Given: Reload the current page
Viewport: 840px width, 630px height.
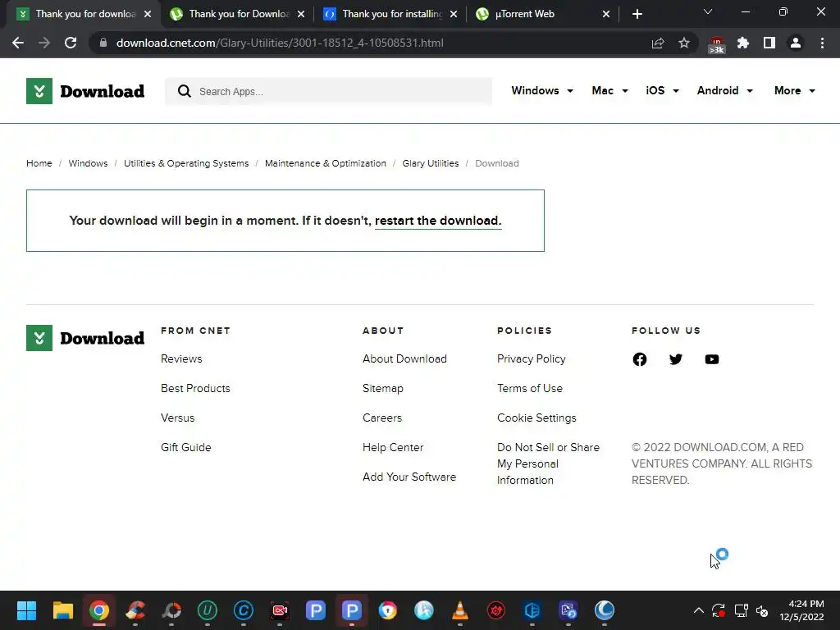Looking at the screenshot, I should click(71, 43).
